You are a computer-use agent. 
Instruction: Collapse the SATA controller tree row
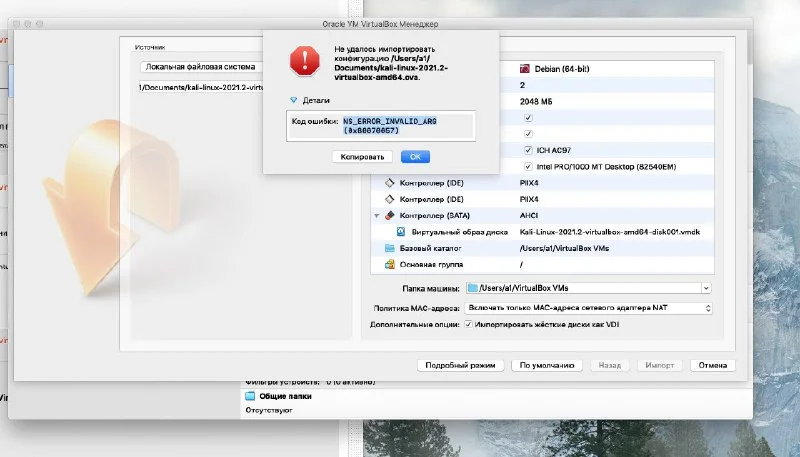377,215
